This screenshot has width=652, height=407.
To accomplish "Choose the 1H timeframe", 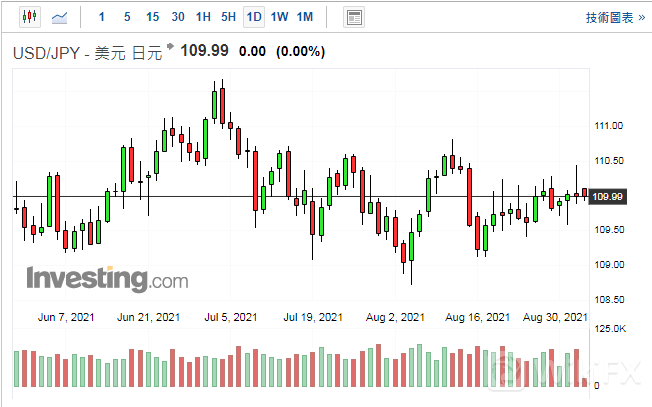I will [203, 17].
